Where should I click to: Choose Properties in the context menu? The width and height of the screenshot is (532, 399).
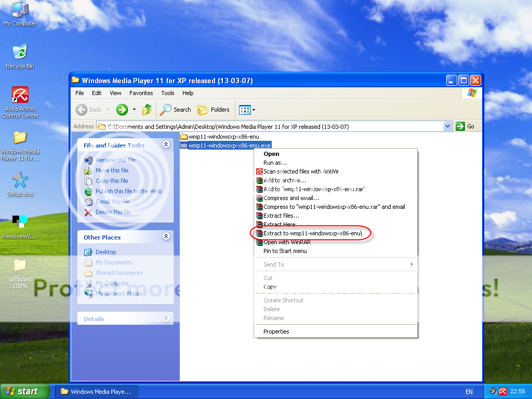(336, 331)
